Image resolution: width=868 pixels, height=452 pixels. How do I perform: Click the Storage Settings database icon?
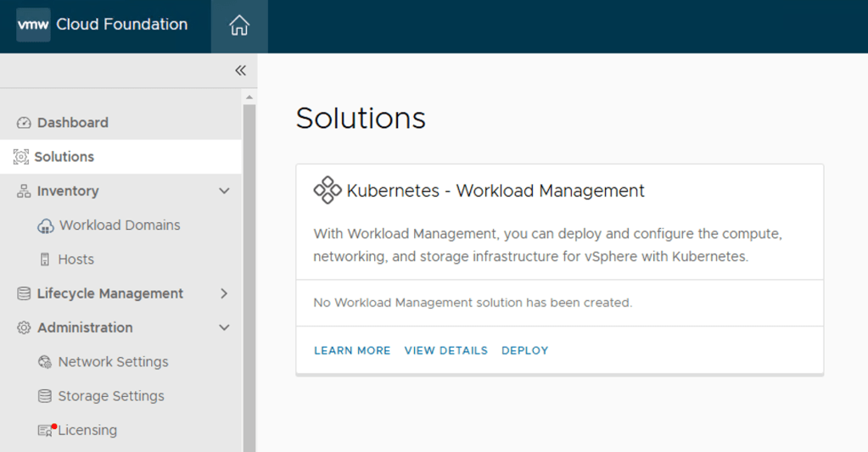tap(45, 396)
